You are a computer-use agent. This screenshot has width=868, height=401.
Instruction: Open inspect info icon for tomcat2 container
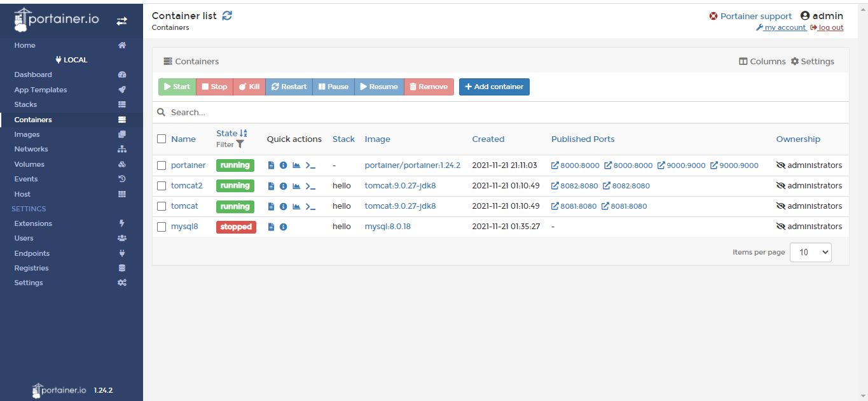284,186
